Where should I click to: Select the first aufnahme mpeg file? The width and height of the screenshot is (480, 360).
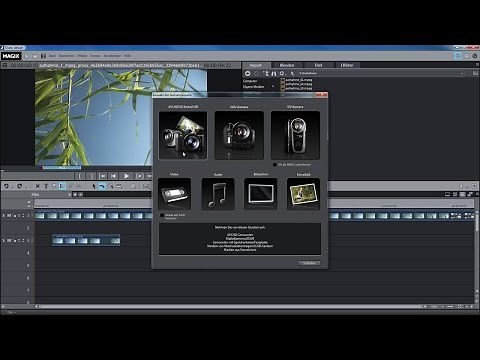297,80
